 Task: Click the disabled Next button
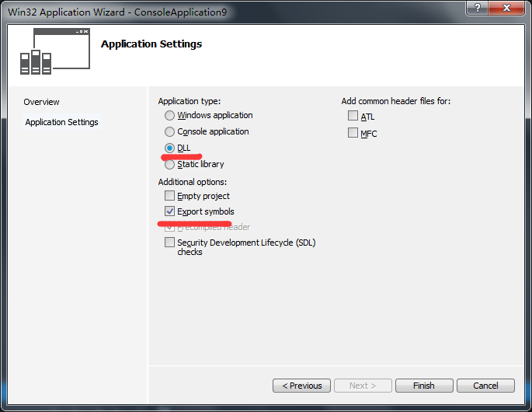(363, 386)
